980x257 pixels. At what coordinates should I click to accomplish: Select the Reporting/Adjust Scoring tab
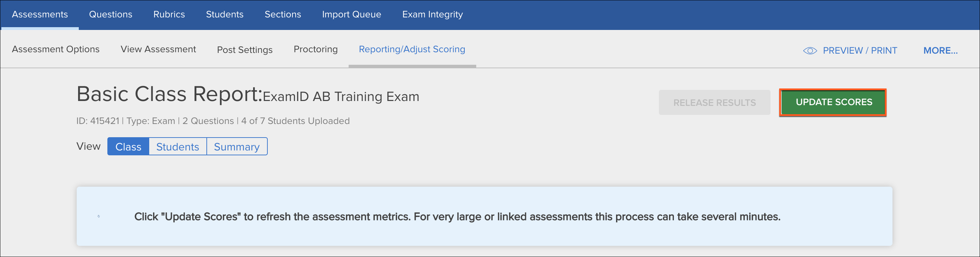tap(412, 49)
